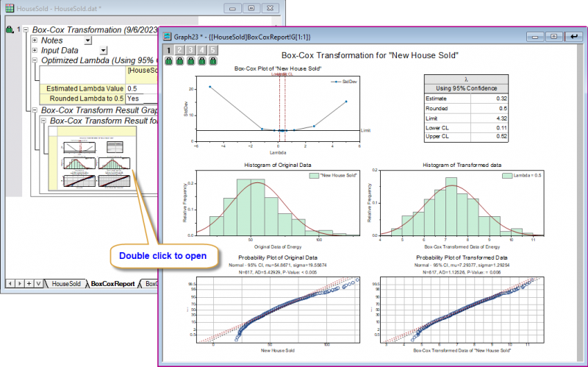Open the Notes dropdown arrow
The width and height of the screenshot is (588, 367).
[x=87, y=40]
